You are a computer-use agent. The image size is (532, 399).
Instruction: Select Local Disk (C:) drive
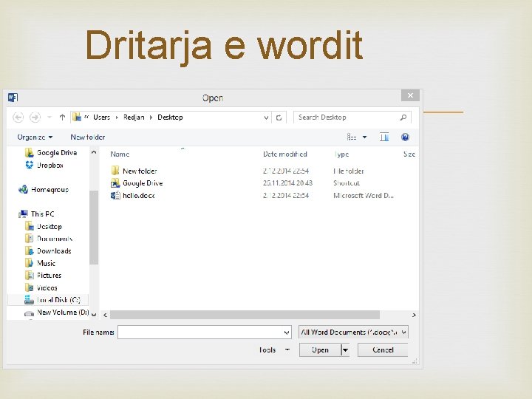coord(48,300)
